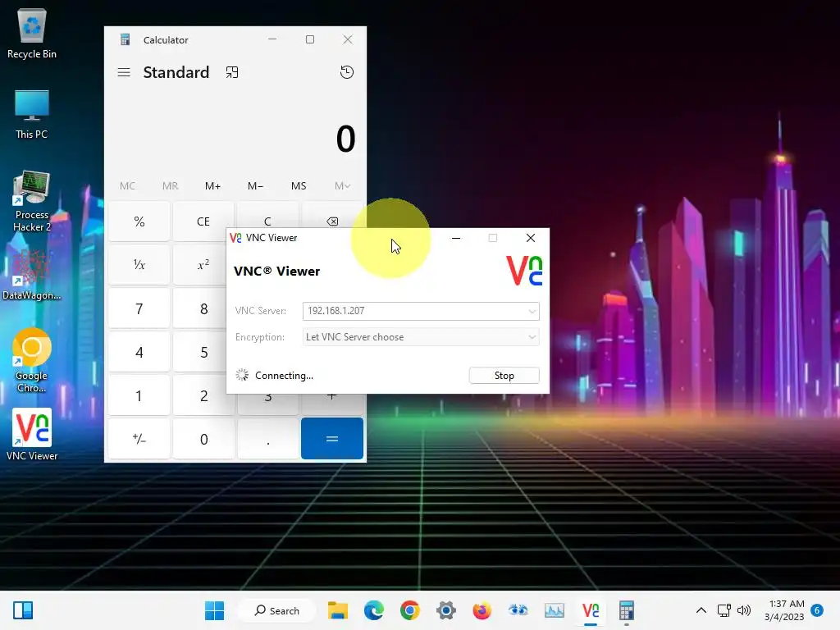The image size is (840, 630).
Task: Expand the Encryption dropdown in VNC Viewer
Action: (532, 337)
